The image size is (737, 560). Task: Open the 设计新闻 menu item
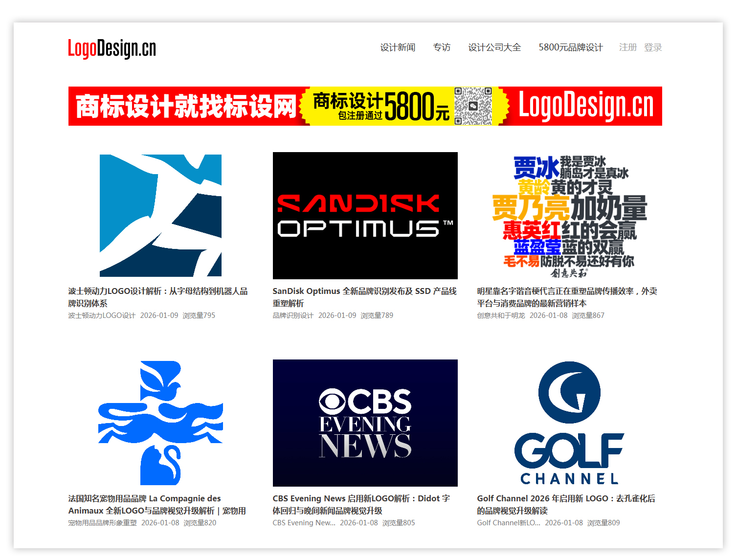(x=398, y=47)
